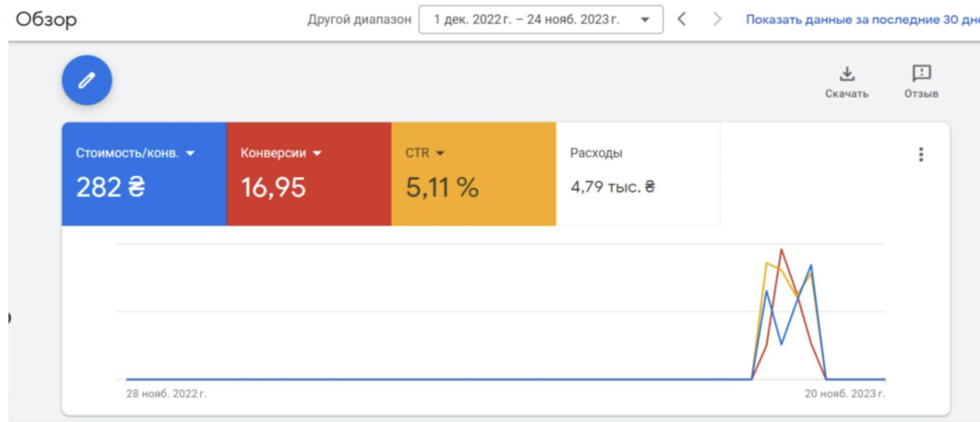980x422 pixels.
Task: Click the 4,79 тыс. ₴ spend value
Action: pos(612,187)
